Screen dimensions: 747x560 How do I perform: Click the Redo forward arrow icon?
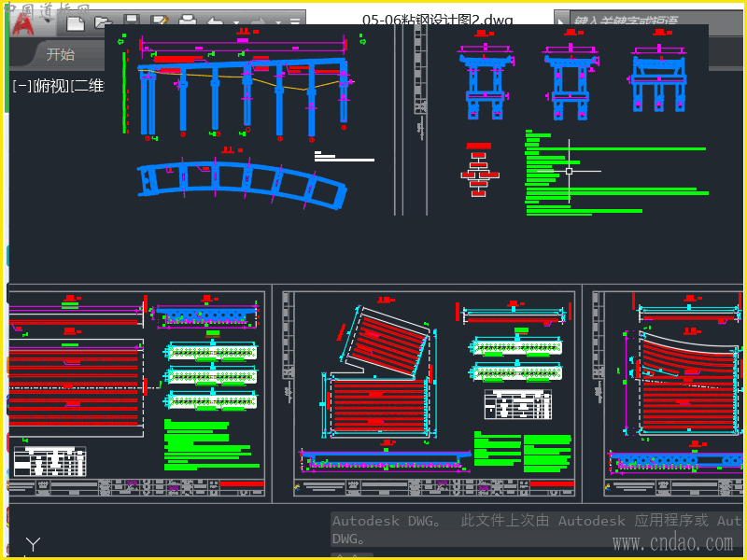click(260, 21)
